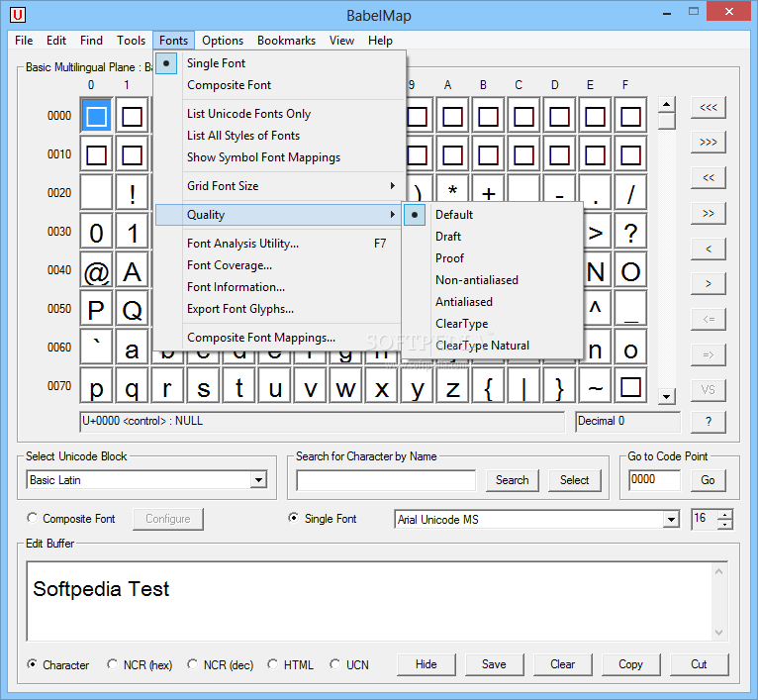The width and height of the screenshot is (758, 700).
Task: Click the Go button for code point
Action: (708, 480)
